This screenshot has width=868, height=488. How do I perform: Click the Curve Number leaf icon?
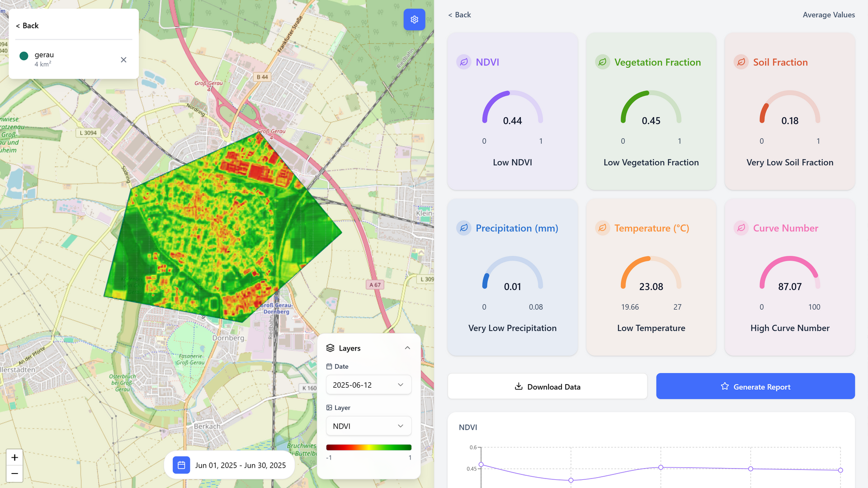click(x=741, y=228)
